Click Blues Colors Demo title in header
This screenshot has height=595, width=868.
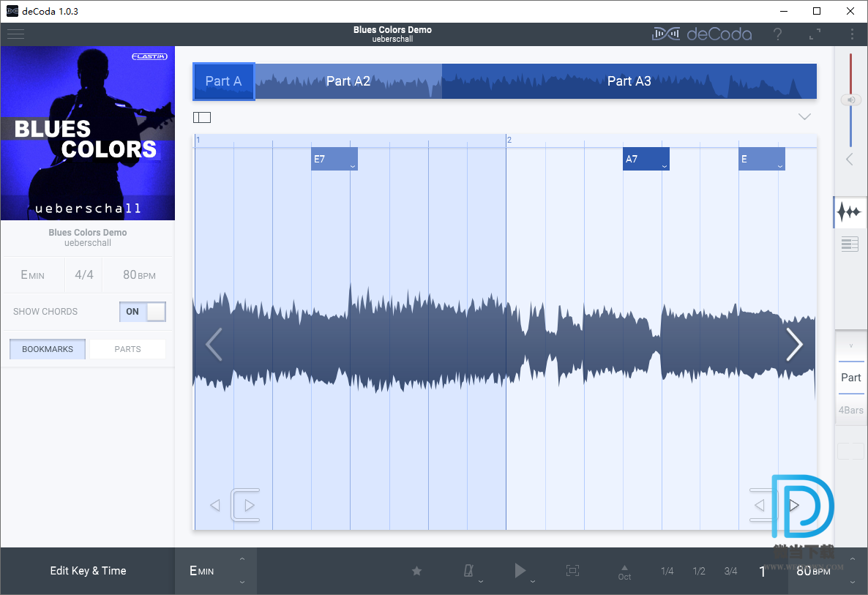click(x=392, y=30)
